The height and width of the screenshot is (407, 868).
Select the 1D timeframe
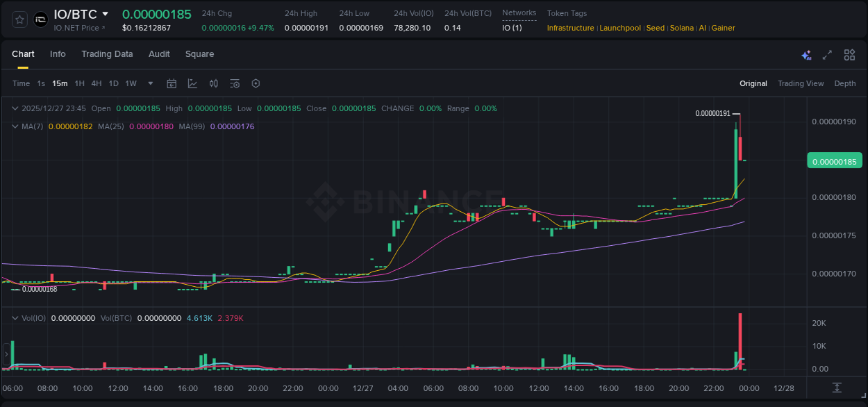pos(113,83)
